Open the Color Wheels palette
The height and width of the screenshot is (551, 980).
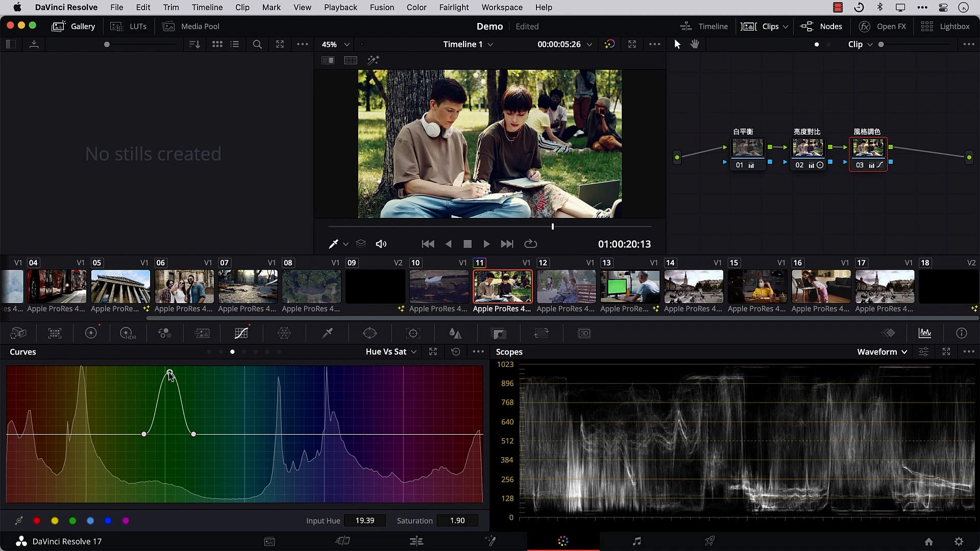[91, 333]
